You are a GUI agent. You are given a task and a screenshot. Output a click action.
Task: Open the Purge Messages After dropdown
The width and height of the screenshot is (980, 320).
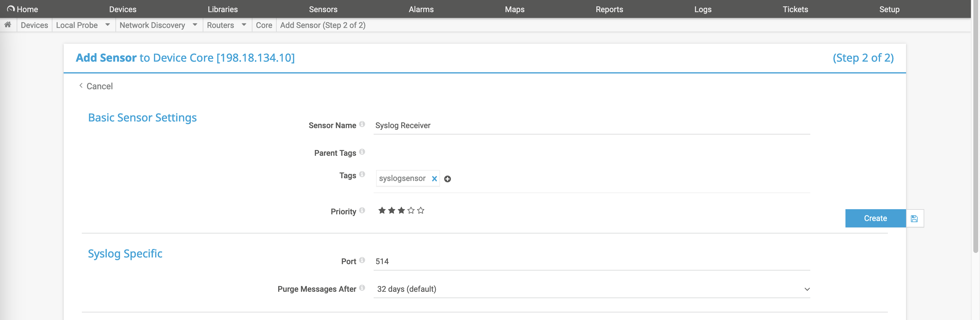[592, 289]
